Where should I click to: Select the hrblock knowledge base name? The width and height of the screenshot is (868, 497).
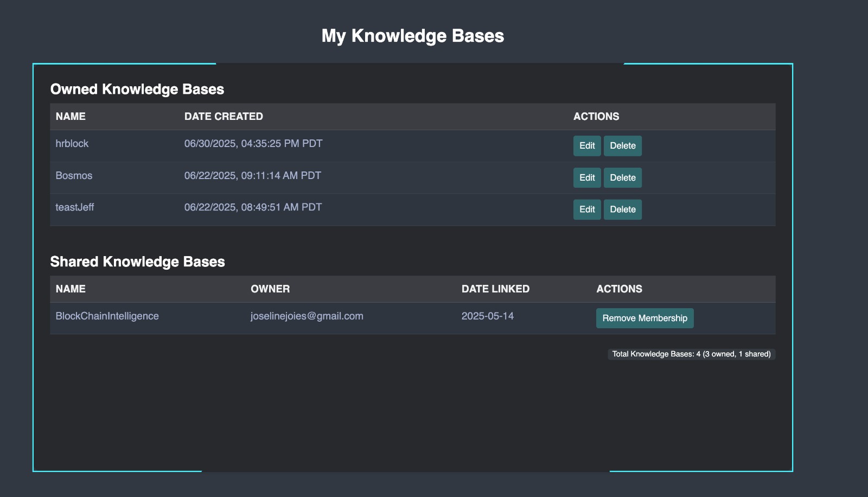[x=73, y=143]
